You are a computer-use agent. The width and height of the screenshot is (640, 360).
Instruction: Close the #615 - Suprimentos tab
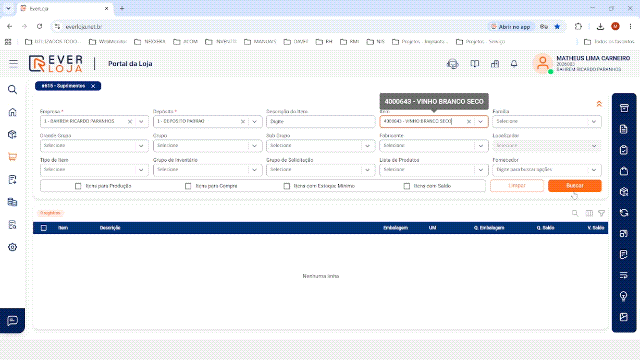pyautogui.click(x=93, y=86)
